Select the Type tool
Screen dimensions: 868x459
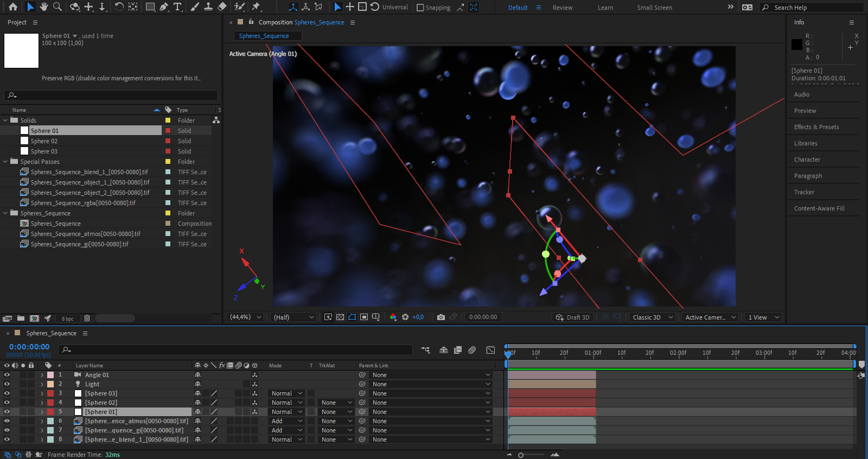(x=177, y=7)
